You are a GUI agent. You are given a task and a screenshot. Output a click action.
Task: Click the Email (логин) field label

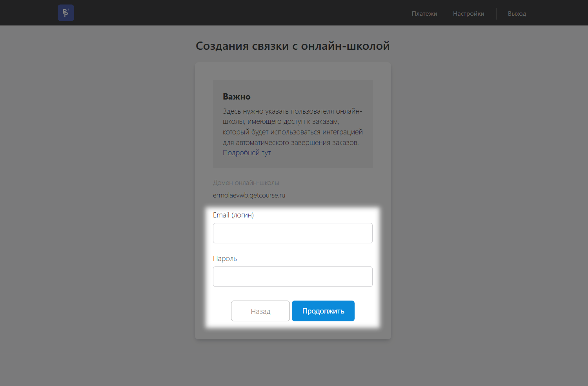tap(233, 215)
